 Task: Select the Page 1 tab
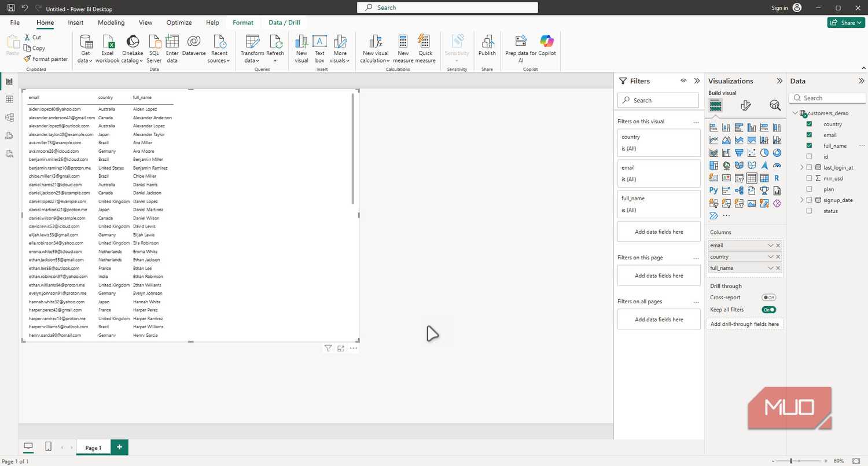(93, 447)
